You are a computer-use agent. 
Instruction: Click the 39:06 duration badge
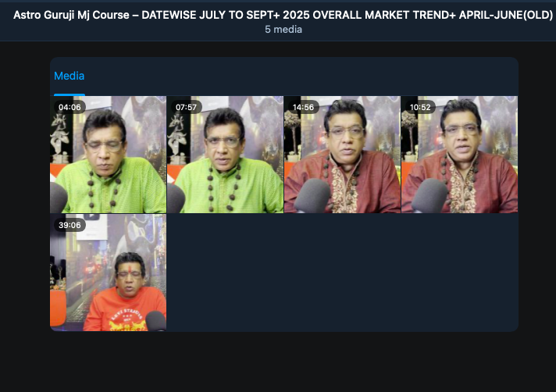69,225
